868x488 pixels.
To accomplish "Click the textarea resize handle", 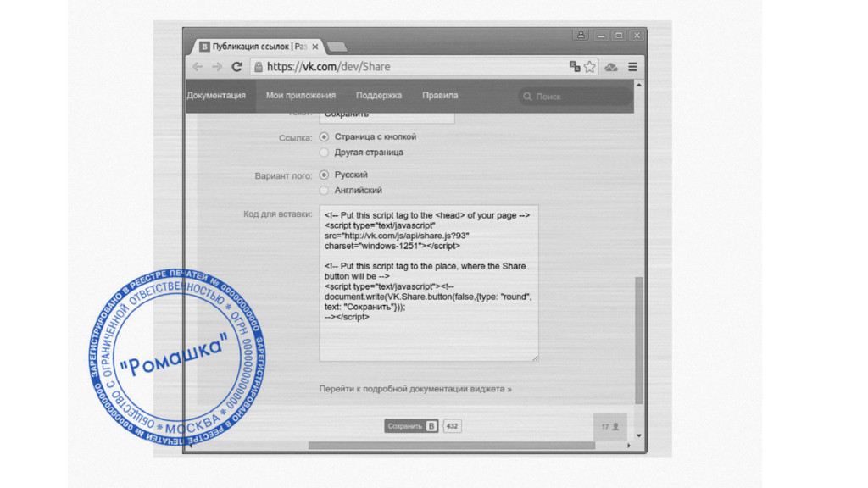I will point(535,358).
